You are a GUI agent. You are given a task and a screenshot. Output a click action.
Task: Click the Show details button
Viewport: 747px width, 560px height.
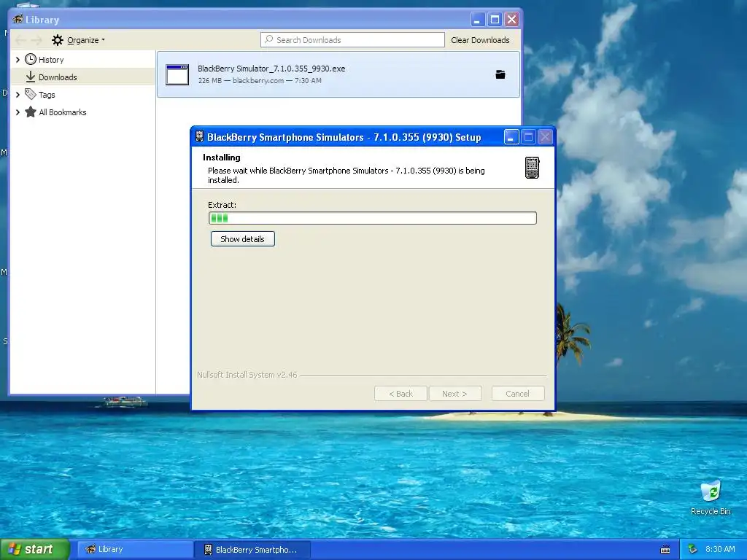[x=242, y=239]
